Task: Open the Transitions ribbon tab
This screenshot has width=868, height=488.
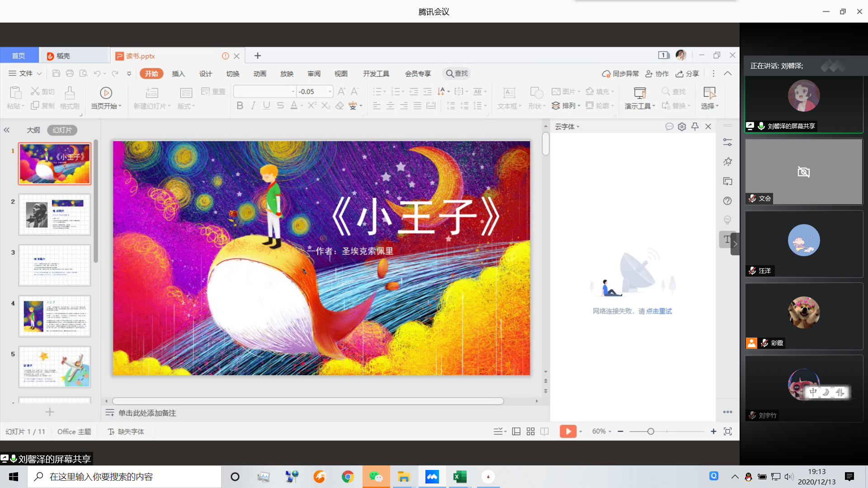Action: pos(233,74)
